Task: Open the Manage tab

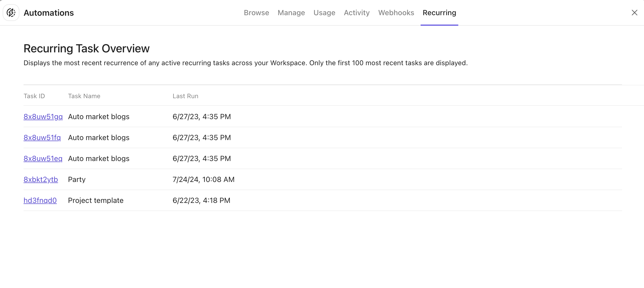Action: [x=291, y=13]
